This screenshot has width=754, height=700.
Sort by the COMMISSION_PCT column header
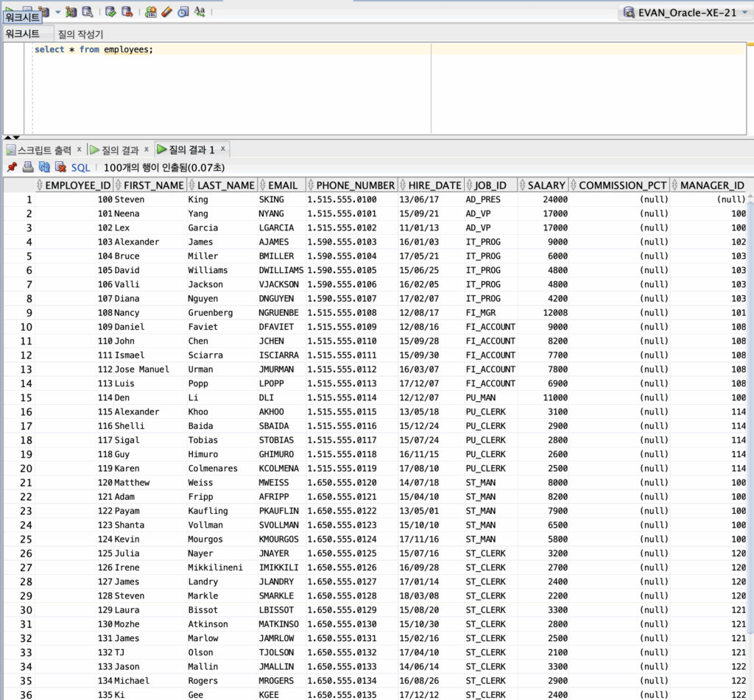(x=619, y=185)
